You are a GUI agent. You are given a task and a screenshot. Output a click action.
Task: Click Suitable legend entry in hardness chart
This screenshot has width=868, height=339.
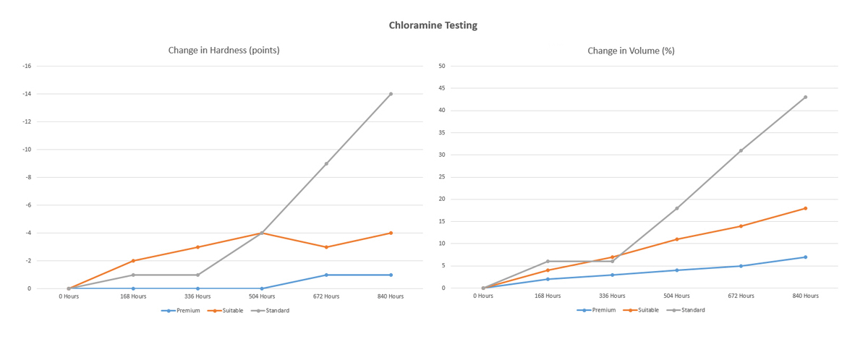pos(229,311)
